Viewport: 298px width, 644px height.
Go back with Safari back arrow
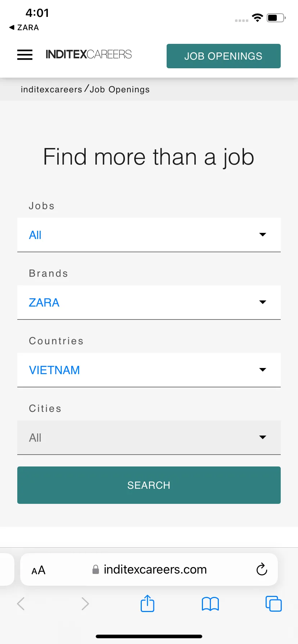coord(21,604)
